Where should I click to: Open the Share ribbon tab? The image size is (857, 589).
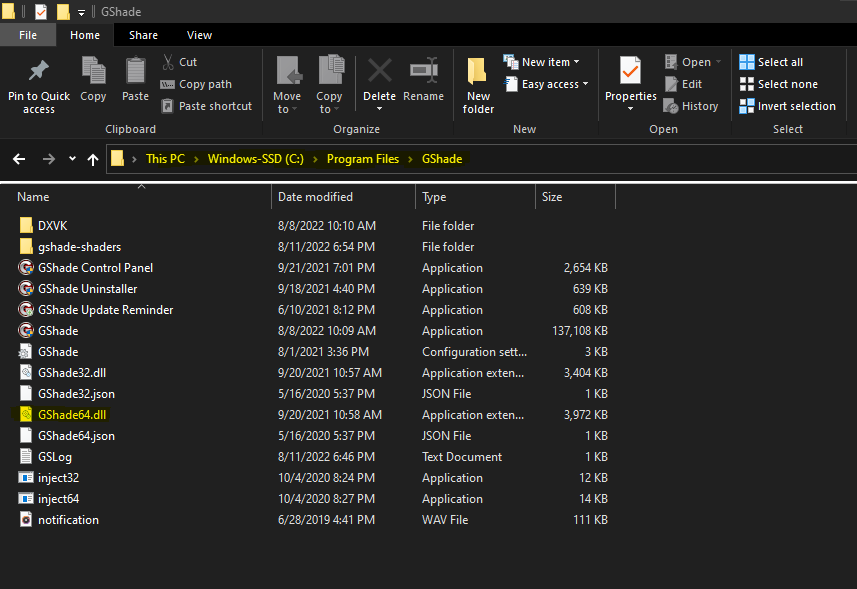pyautogui.click(x=143, y=35)
